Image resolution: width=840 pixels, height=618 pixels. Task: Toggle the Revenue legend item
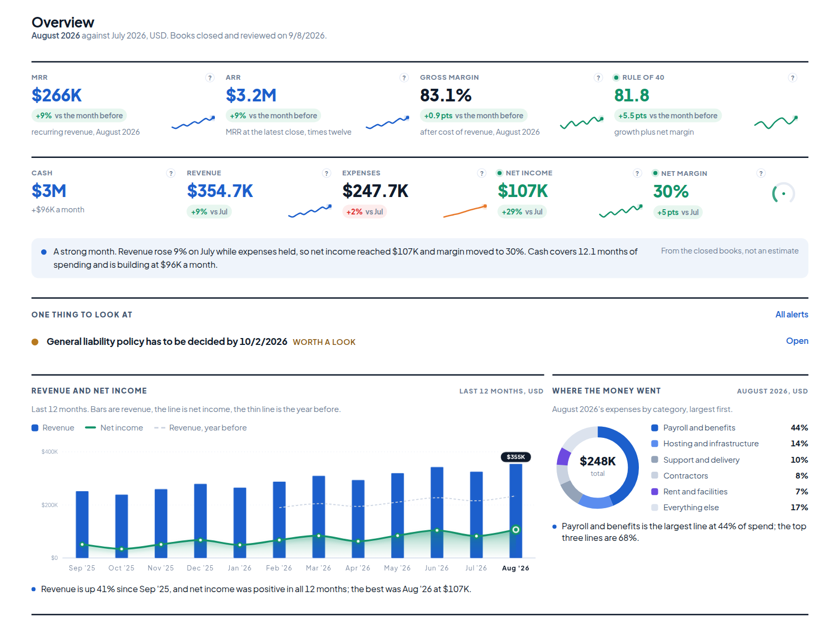53,428
